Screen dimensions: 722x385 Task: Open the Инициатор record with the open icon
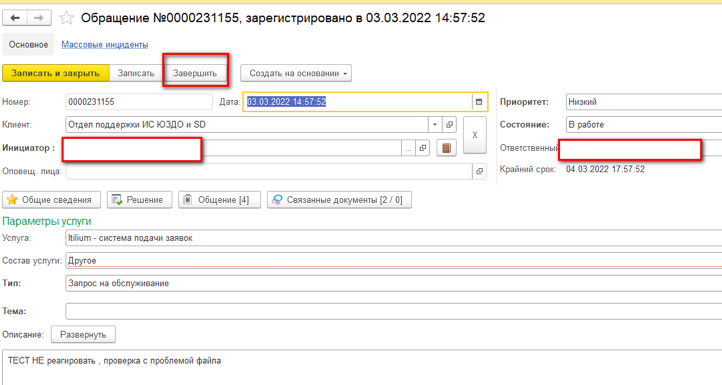tap(422, 148)
